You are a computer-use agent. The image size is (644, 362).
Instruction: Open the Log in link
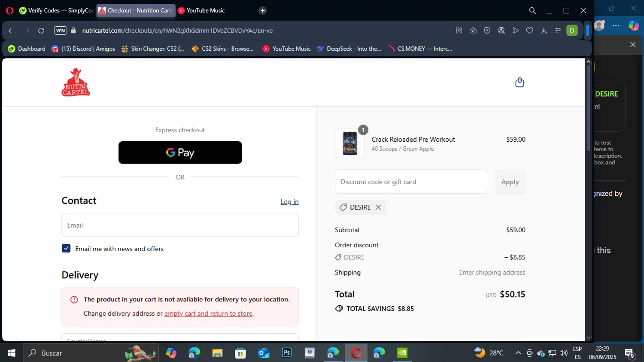pos(289,201)
